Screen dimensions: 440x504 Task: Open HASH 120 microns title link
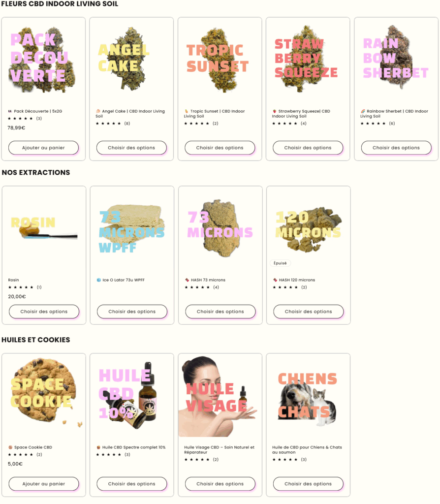pos(297,280)
